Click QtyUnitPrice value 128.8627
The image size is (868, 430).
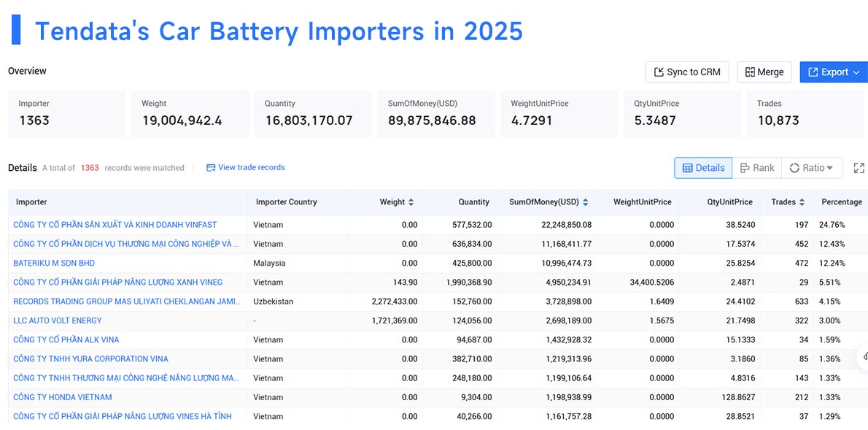(x=737, y=397)
